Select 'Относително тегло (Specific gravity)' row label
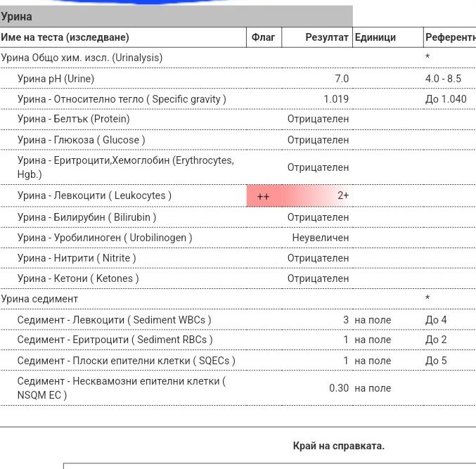The width and height of the screenshot is (476, 469). click(x=122, y=99)
